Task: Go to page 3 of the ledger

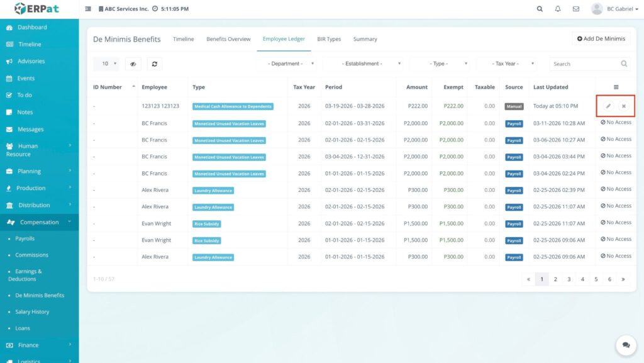Action: tap(569, 279)
